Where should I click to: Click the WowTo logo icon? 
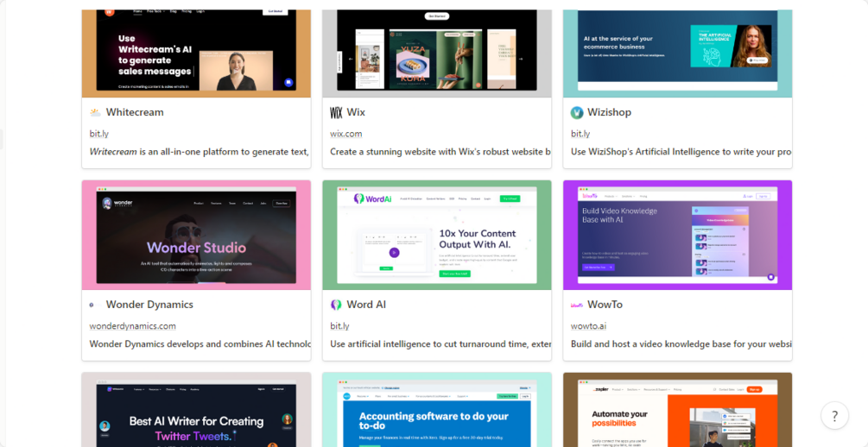click(577, 305)
